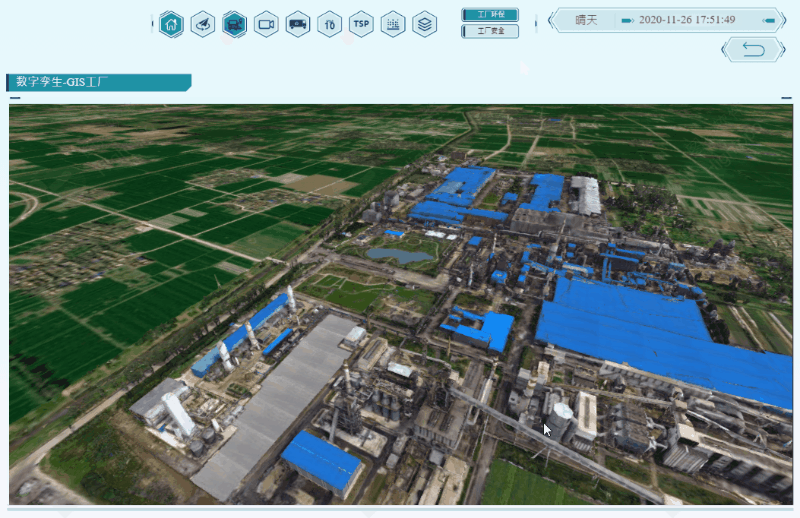The image size is (800, 518).
Task: Open the sensor gauge icon
Action: pyautogui.click(x=330, y=24)
